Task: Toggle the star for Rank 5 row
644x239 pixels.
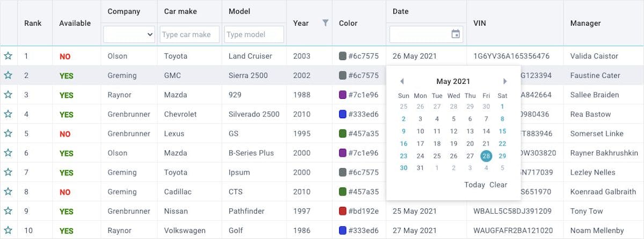Action: click(x=8, y=134)
